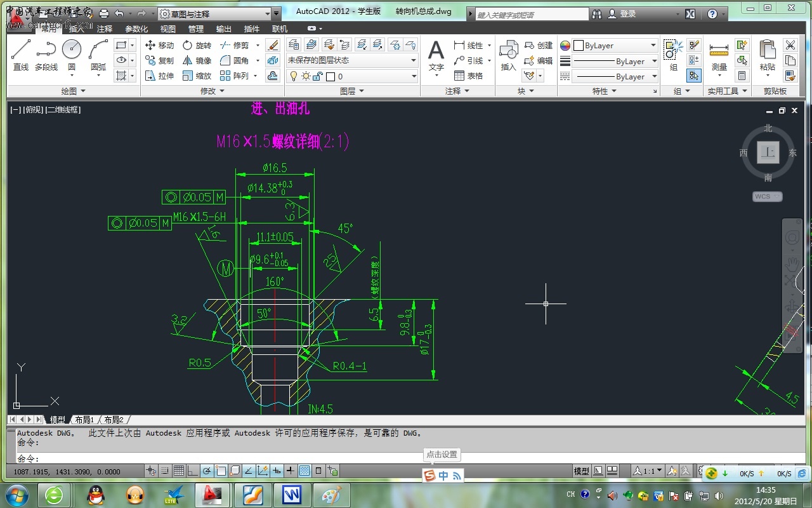812x508 pixels.
Task: Toggle polar tracking in status bar
Action: [x=207, y=471]
